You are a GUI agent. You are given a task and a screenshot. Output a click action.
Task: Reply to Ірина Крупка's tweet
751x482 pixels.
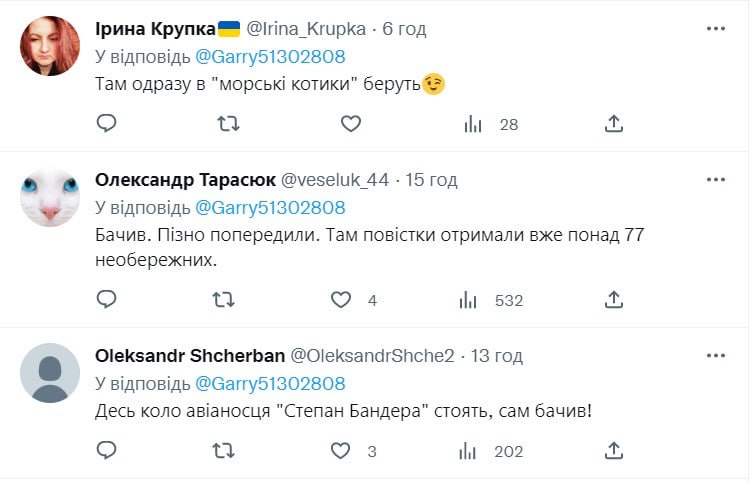point(107,123)
